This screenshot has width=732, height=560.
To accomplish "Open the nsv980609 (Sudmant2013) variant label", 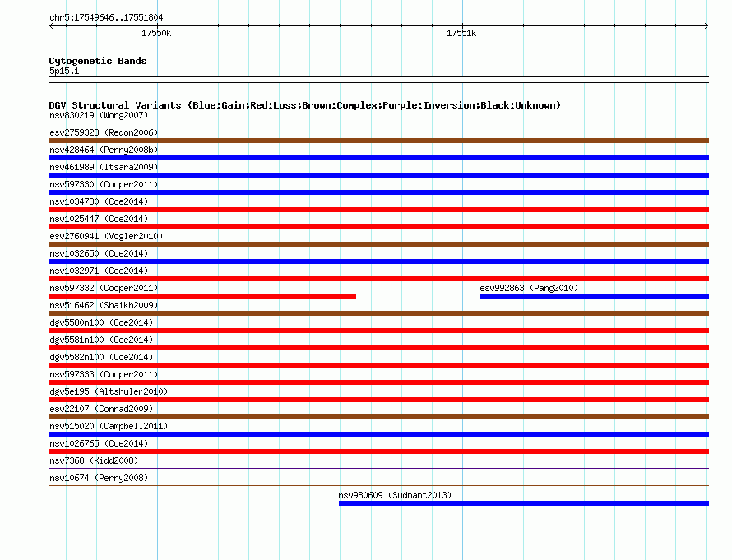I will 395,495.
